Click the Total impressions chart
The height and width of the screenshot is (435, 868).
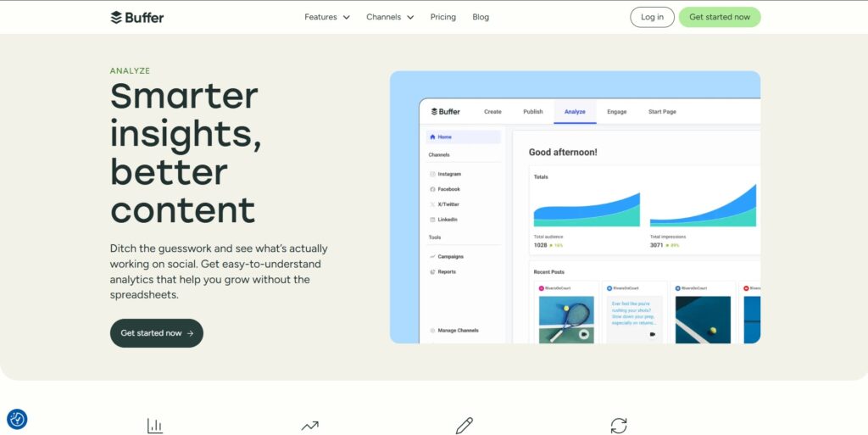click(703, 206)
